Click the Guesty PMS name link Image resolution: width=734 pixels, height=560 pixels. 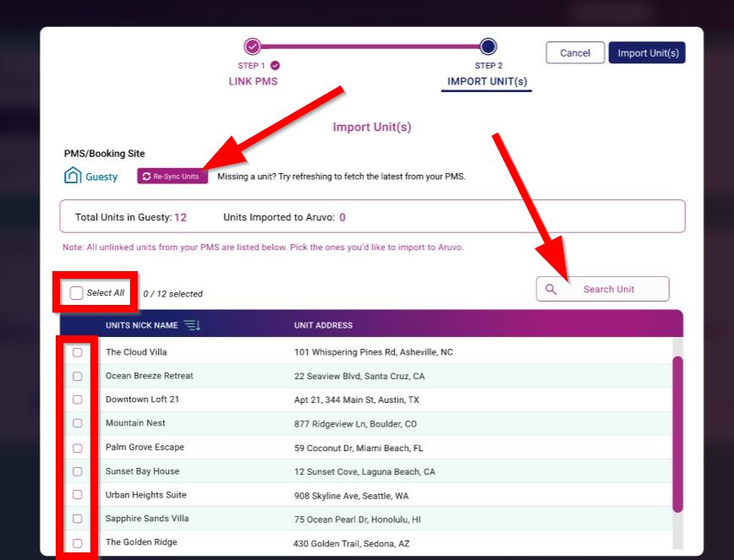click(x=101, y=177)
